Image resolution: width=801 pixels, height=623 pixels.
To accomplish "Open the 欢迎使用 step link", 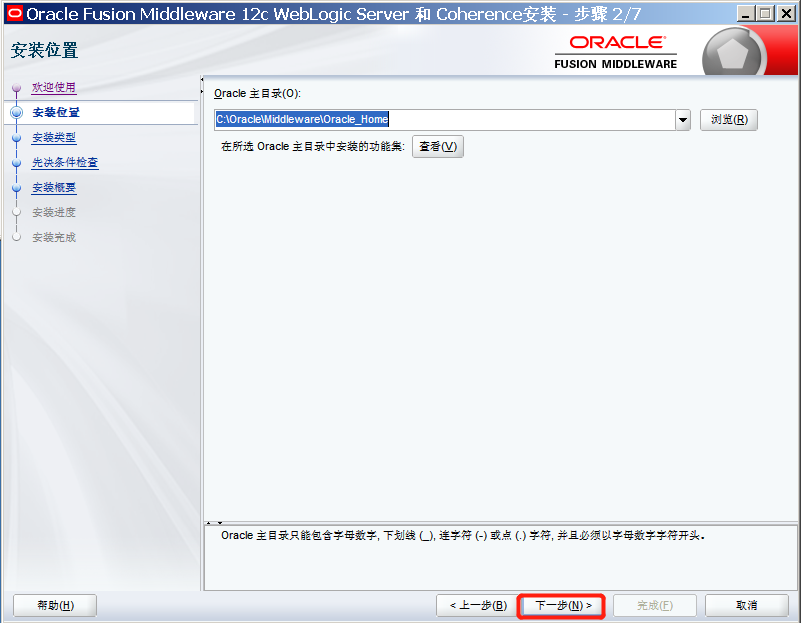I will tap(54, 87).
